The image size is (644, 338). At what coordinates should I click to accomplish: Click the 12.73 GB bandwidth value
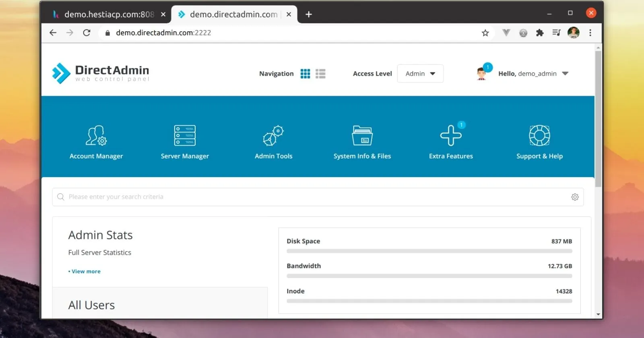[560, 266]
